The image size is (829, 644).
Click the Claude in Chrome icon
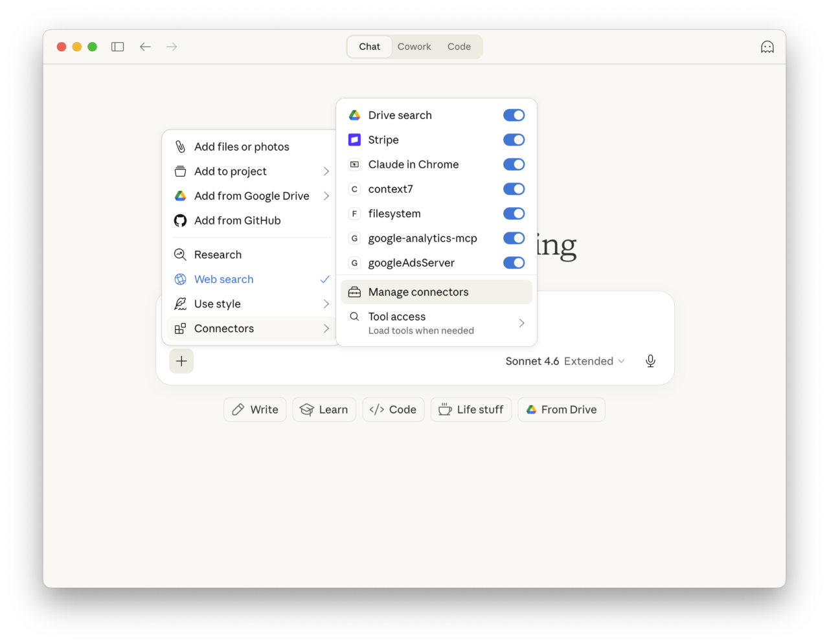tap(354, 164)
